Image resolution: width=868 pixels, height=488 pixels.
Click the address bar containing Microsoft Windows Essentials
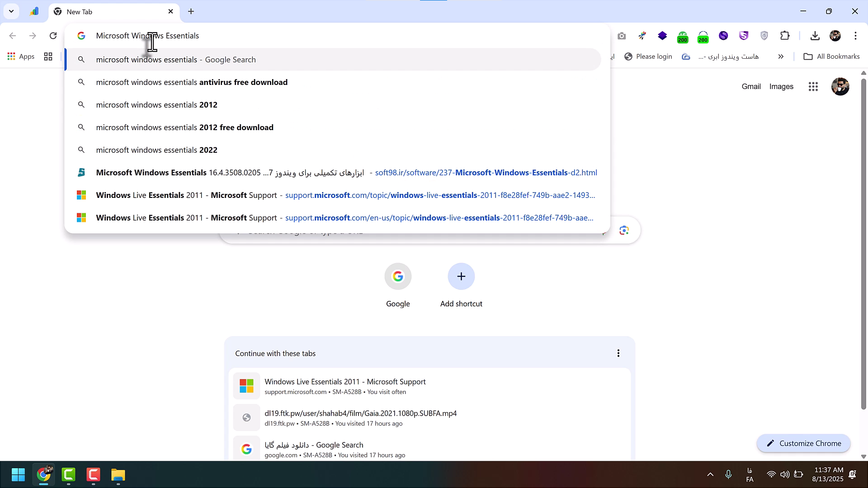[x=337, y=36]
